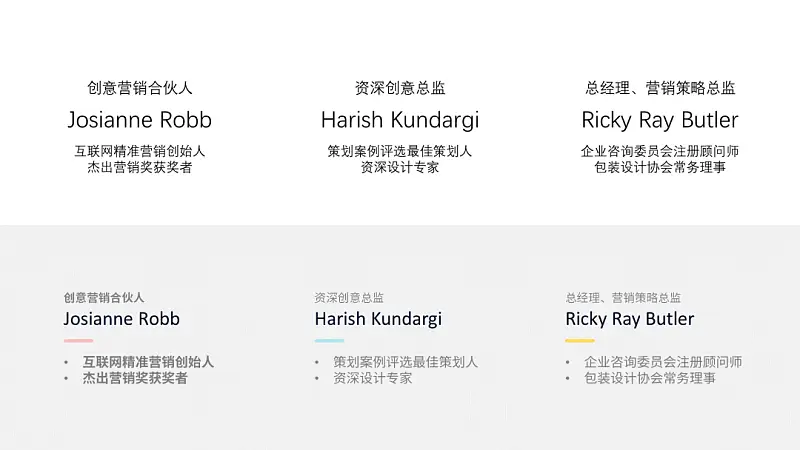Image resolution: width=800 pixels, height=450 pixels.
Task: Click the cyan accent line under Harish Kundargi
Action: [329, 340]
